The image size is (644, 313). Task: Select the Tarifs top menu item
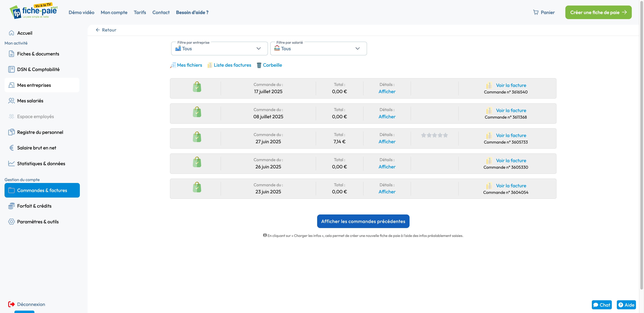(x=140, y=12)
